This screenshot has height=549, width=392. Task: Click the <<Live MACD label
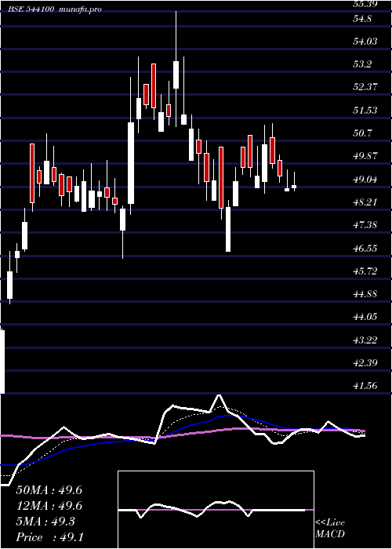click(x=330, y=529)
